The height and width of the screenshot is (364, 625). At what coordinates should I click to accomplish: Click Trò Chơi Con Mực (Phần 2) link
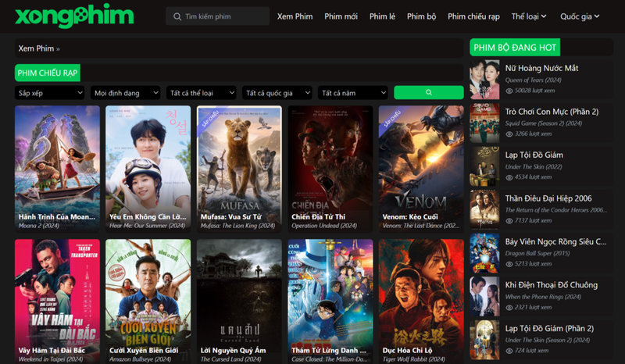[552, 112]
